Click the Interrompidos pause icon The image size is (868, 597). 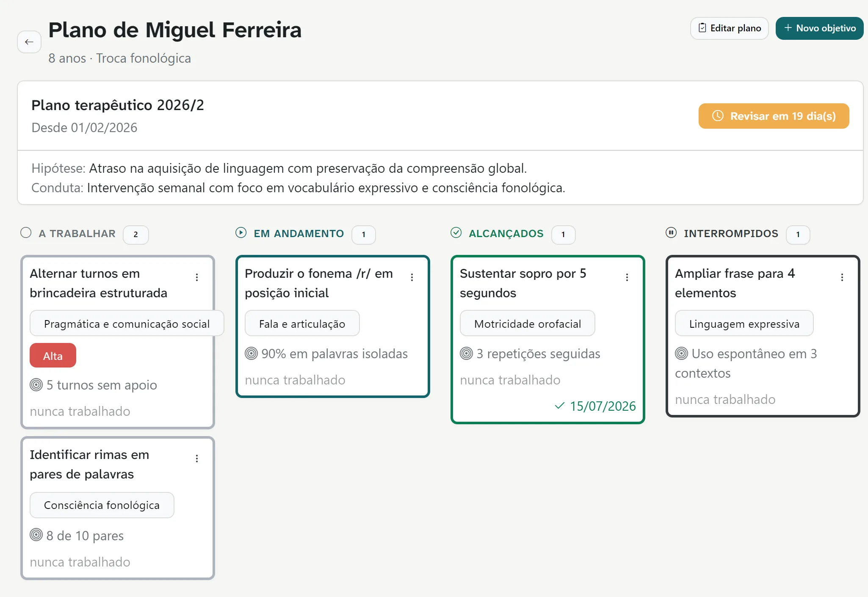click(x=671, y=233)
